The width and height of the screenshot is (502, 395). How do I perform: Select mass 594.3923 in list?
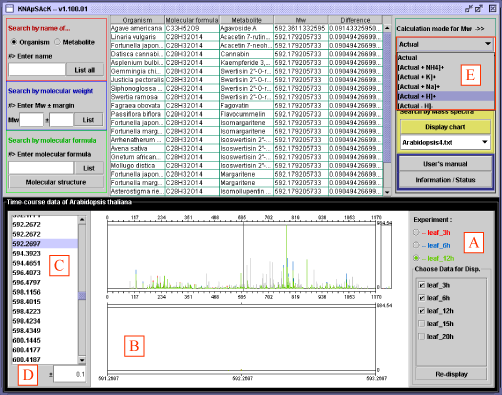coord(45,253)
